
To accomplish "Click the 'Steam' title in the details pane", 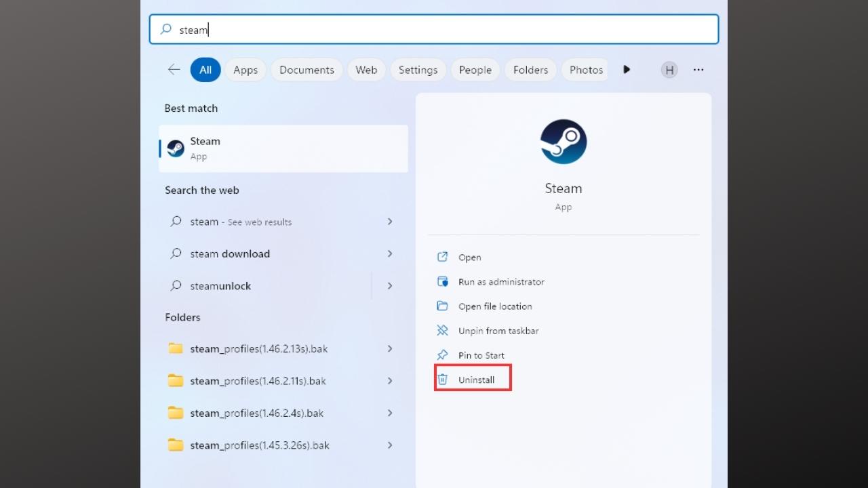I will point(564,188).
